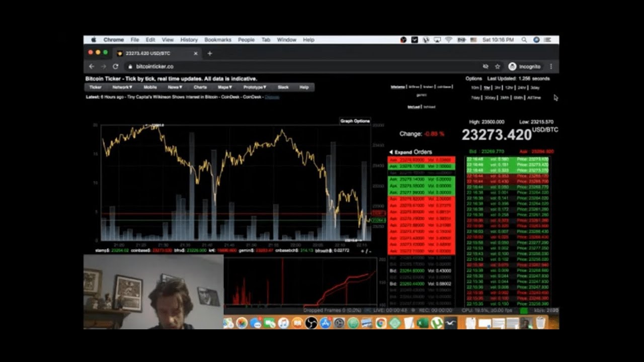Select the gemini exchange

click(422, 95)
